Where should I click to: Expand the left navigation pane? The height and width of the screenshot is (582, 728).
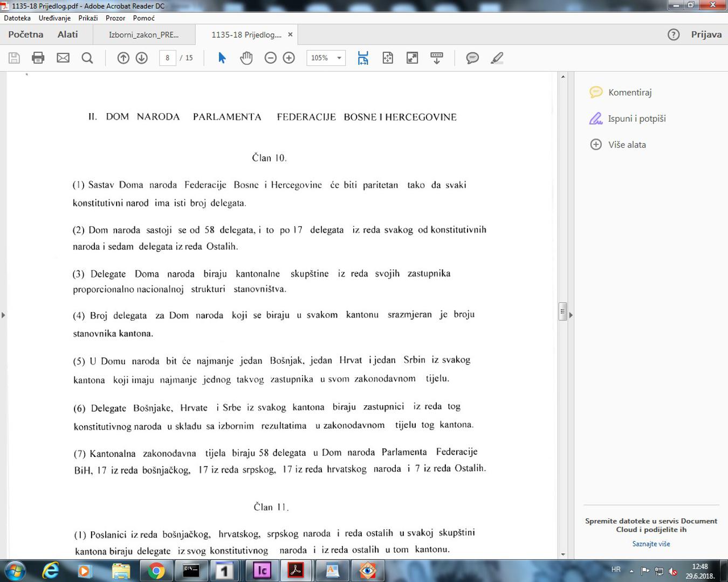coord(3,315)
